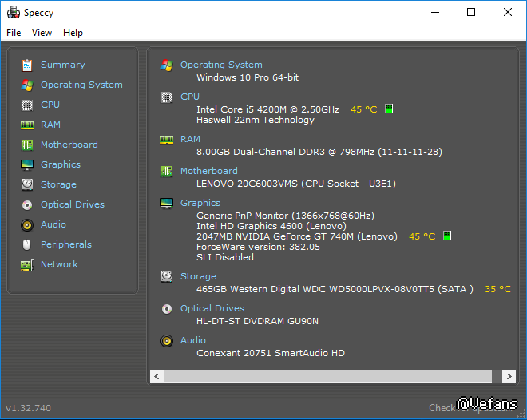
Task: Click the Motherboard icon in sidebar
Action: [x=27, y=145]
